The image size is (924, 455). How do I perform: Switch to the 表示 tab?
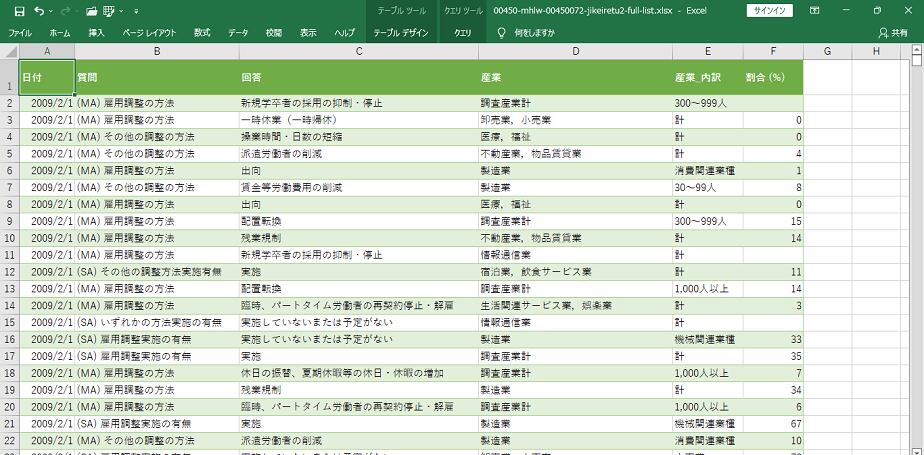coord(308,33)
